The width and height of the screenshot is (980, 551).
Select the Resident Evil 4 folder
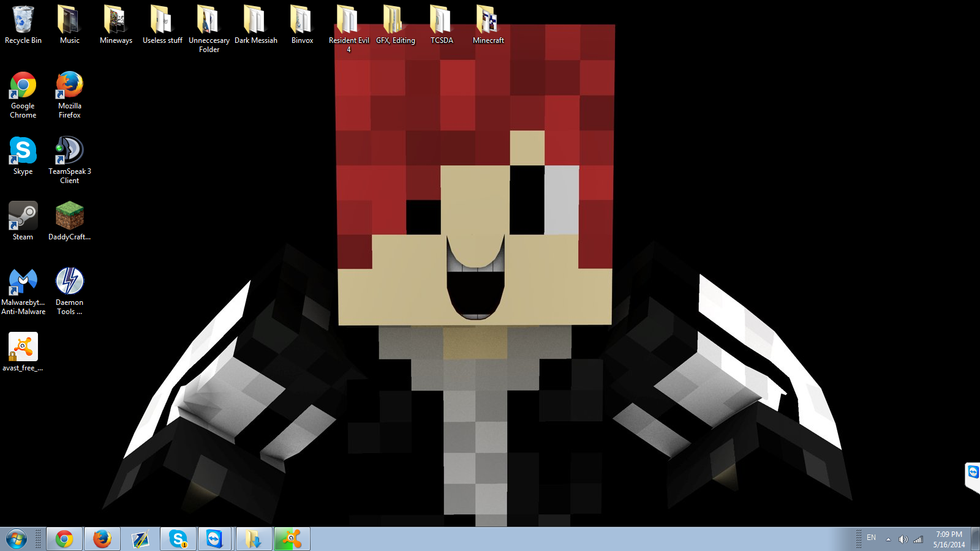point(349,29)
